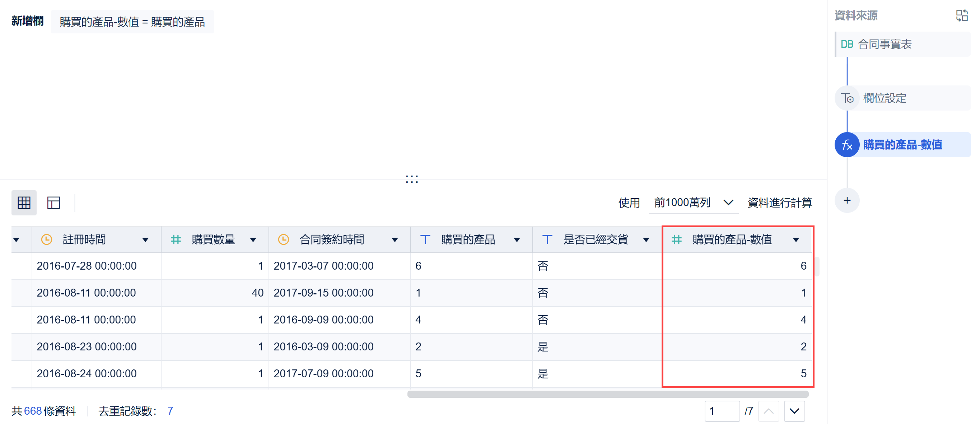
Task: Switch to the layout panel view icon
Action: pos(53,202)
